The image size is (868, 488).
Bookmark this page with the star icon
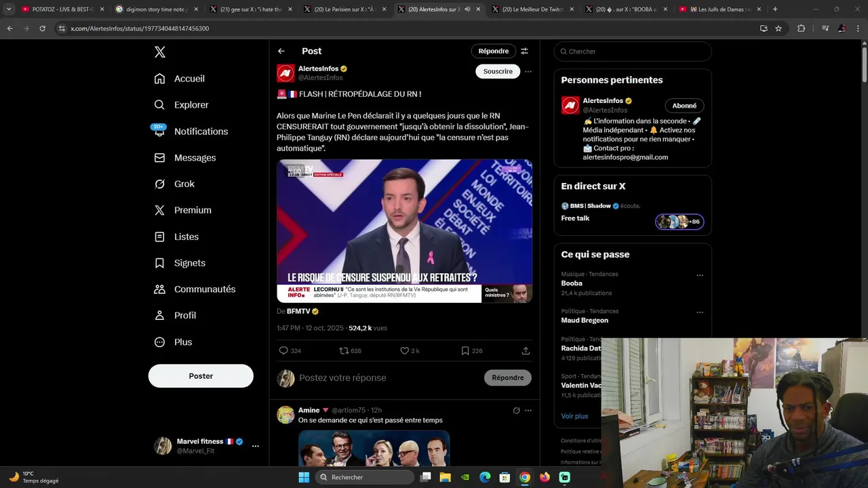pos(778,28)
